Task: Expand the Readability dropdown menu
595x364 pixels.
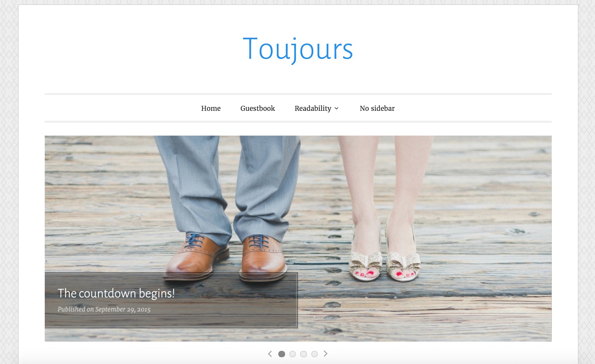Action: point(313,108)
